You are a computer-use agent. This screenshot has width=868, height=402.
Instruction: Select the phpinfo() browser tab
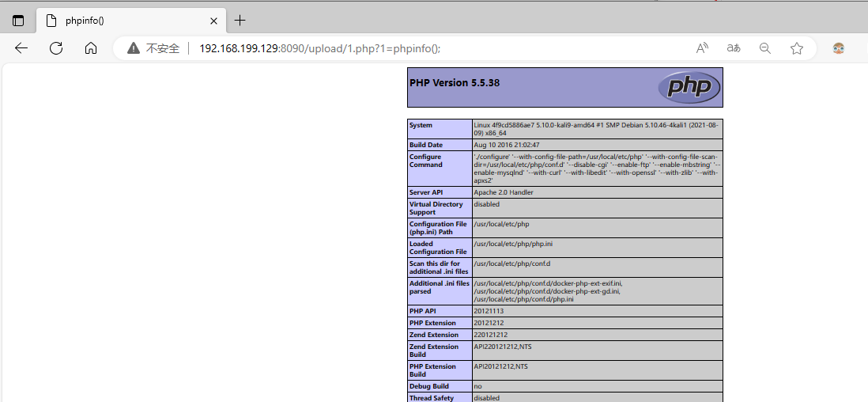point(131,21)
